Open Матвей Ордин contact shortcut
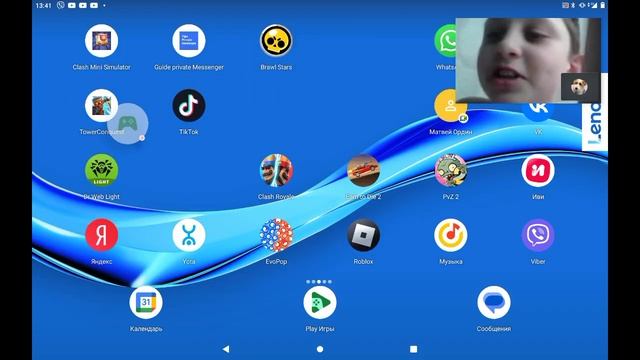640x360 pixels. tap(451, 107)
